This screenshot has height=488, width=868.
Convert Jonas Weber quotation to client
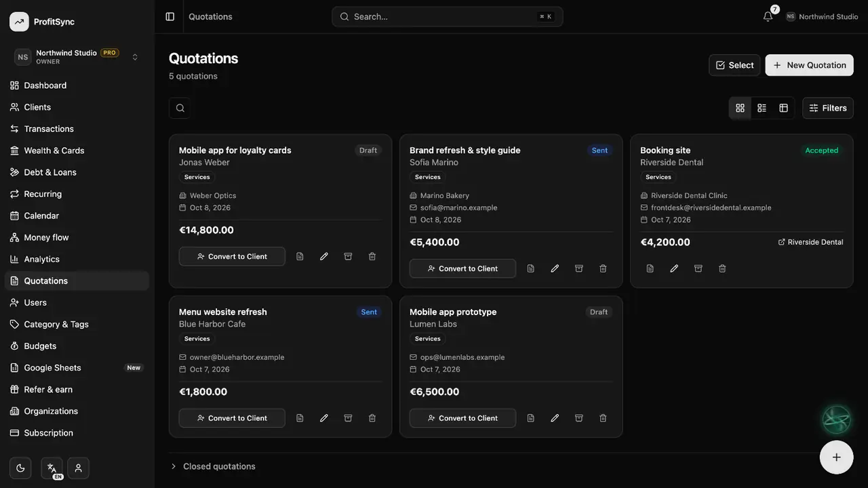[232, 256]
